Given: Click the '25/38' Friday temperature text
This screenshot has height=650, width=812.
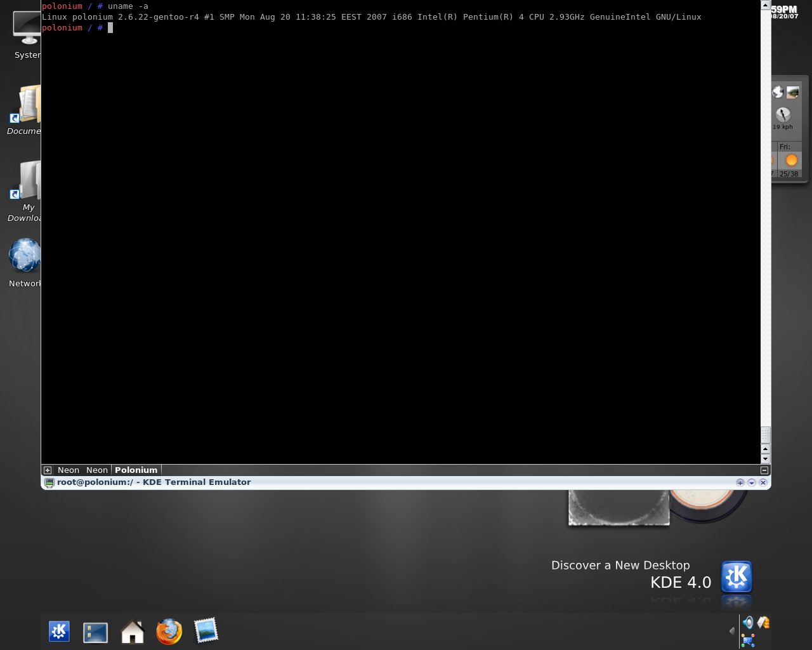Looking at the screenshot, I should coord(789,174).
